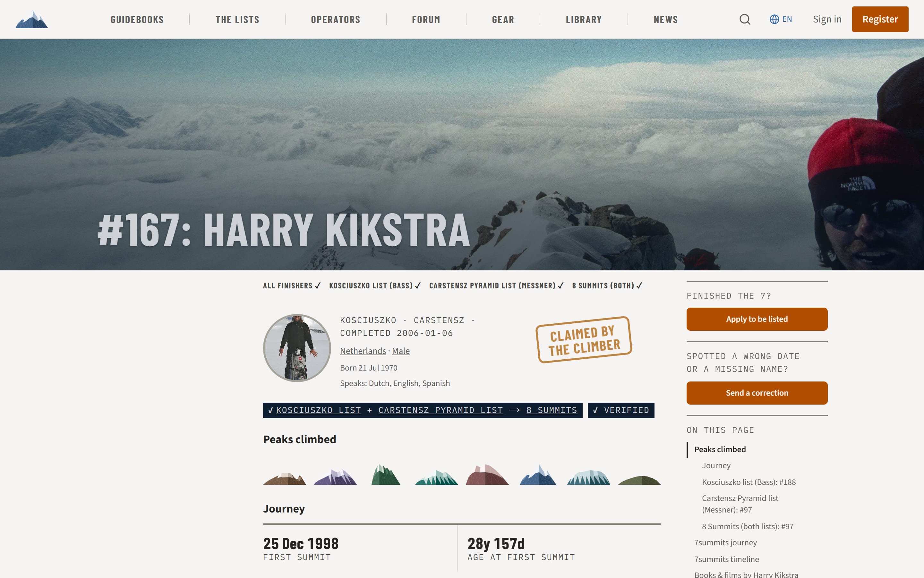Click the maroon pink peak icon
The width and height of the screenshot is (924, 578).
tap(487, 475)
